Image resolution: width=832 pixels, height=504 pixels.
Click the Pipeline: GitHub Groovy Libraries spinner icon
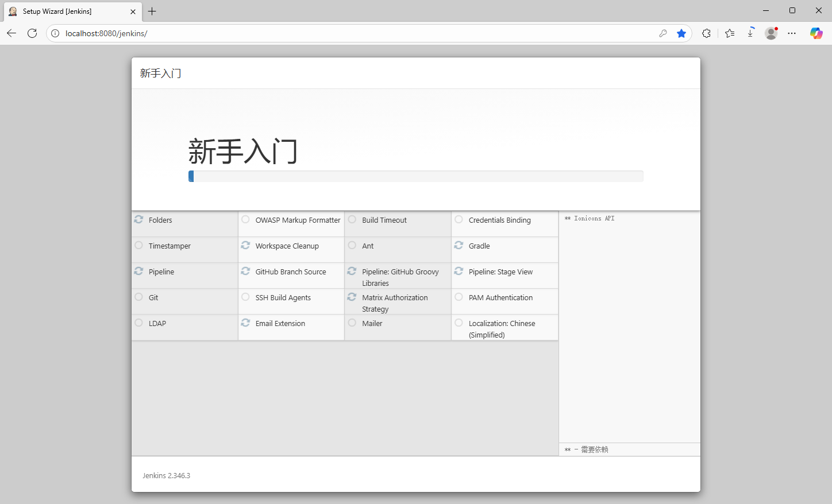click(x=352, y=271)
